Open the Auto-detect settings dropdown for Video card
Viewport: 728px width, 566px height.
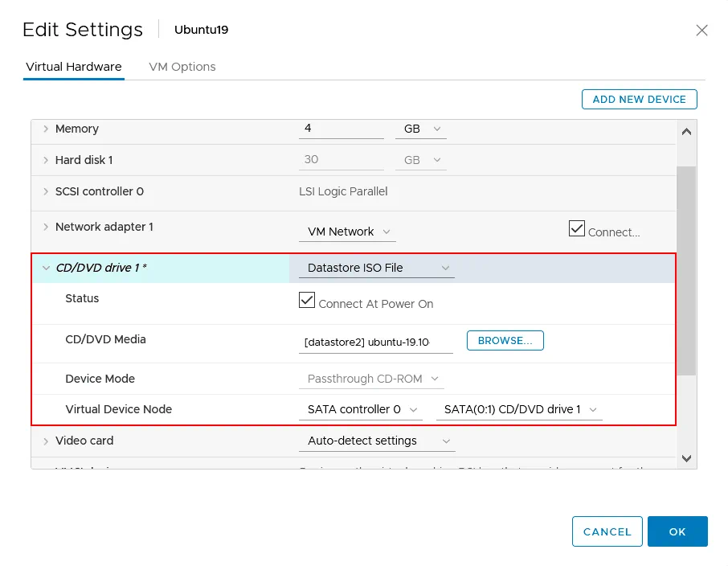377,441
